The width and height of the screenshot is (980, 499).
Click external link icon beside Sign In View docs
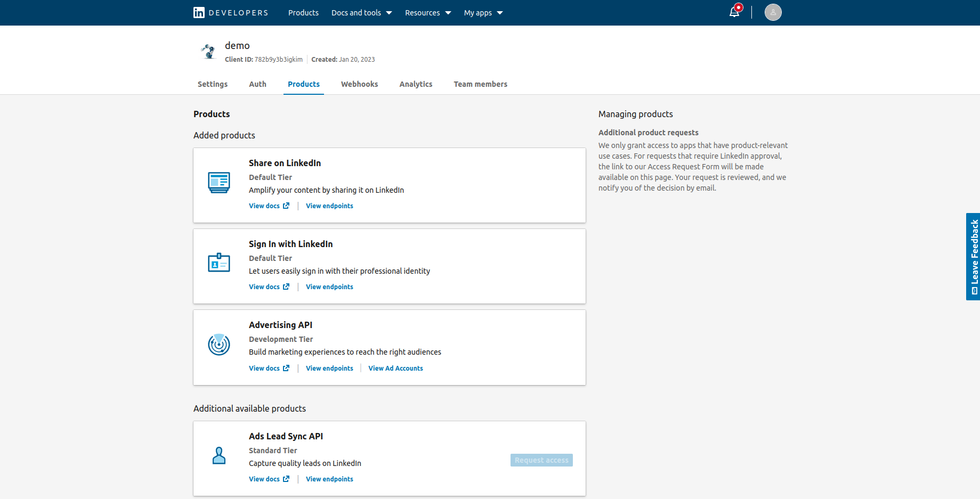286,287
